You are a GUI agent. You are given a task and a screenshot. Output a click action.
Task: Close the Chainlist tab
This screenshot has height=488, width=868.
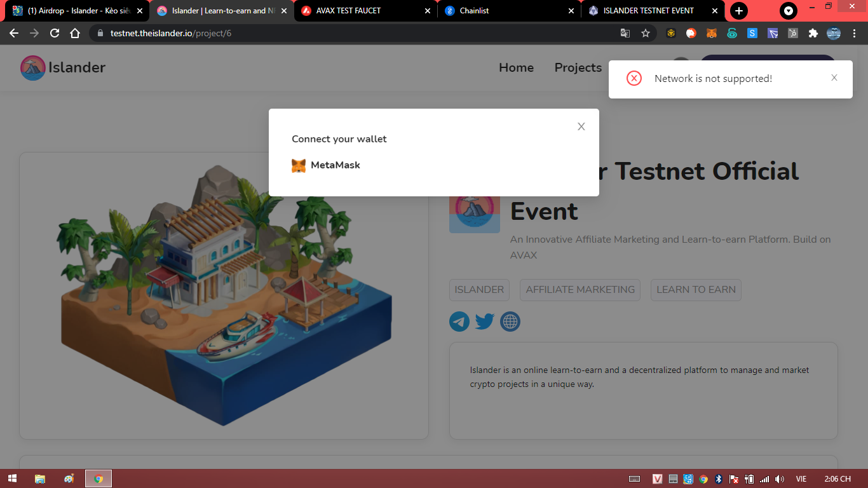tap(571, 11)
